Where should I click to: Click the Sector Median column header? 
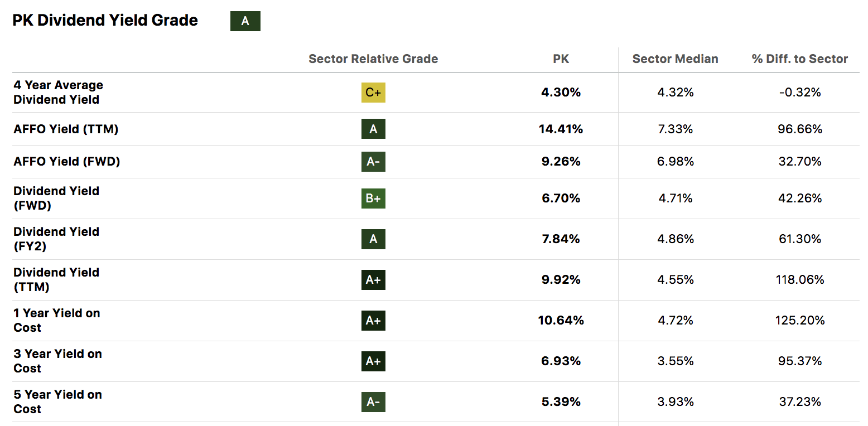click(x=675, y=59)
